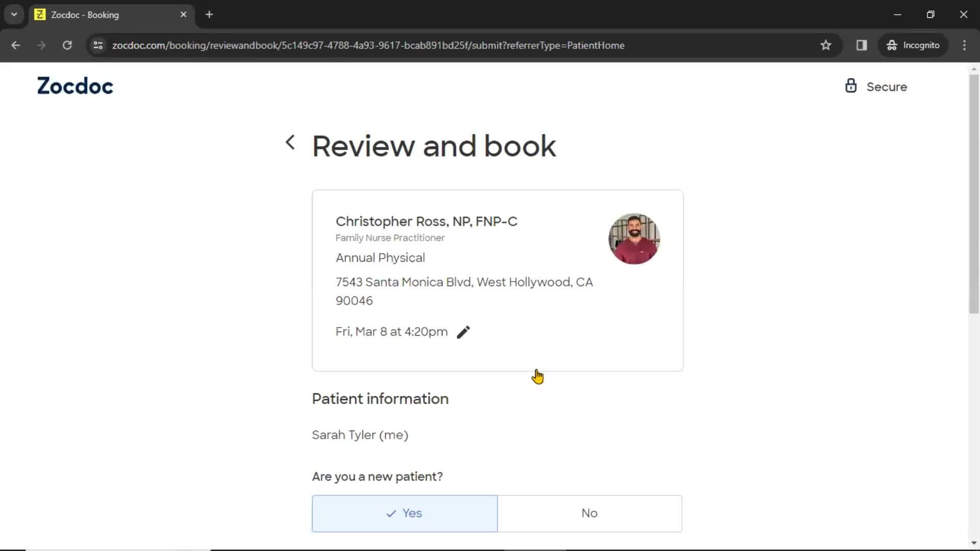The width and height of the screenshot is (980, 551).
Task: Click the 7543 Santa Monica Blvd address
Action: [x=464, y=291]
